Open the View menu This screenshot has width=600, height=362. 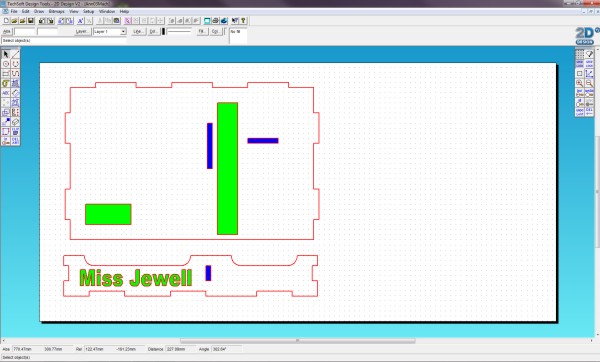(x=73, y=11)
